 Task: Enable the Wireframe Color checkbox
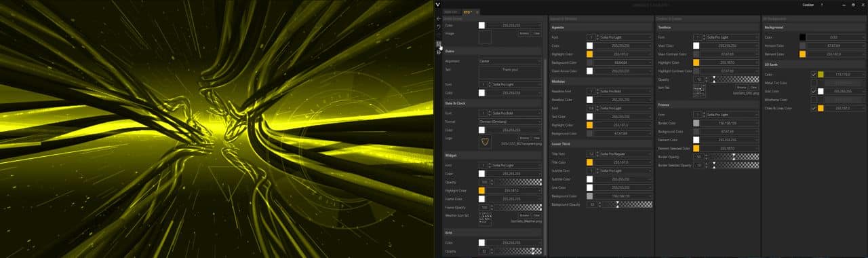coord(814,99)
